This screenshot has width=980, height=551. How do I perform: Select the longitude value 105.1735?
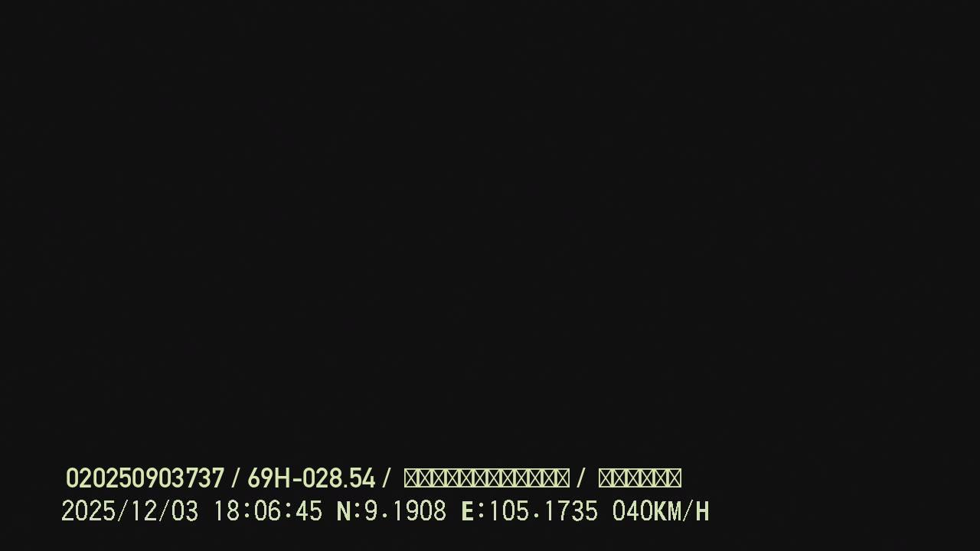(x=543, y=511)
